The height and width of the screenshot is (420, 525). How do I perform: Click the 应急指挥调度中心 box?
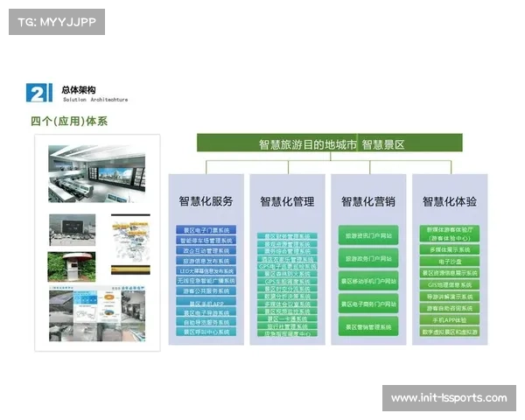pos(287,333)
